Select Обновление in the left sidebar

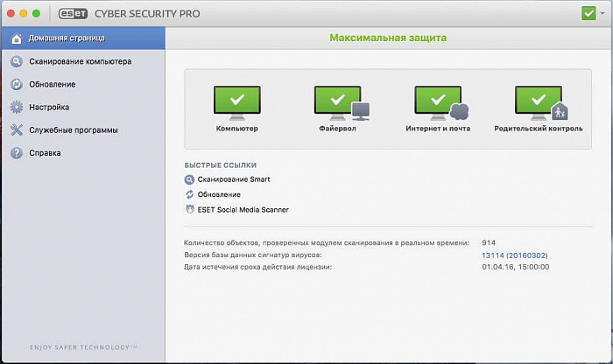click(52, 85)
